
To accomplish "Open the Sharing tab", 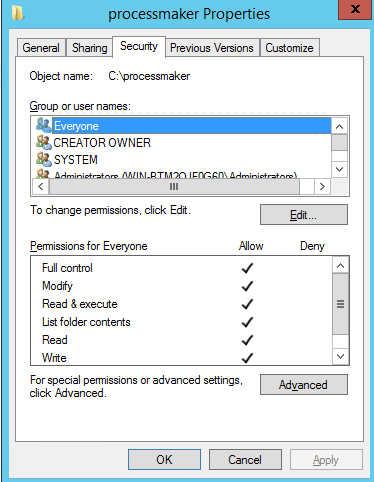I will tap(90, 48).
